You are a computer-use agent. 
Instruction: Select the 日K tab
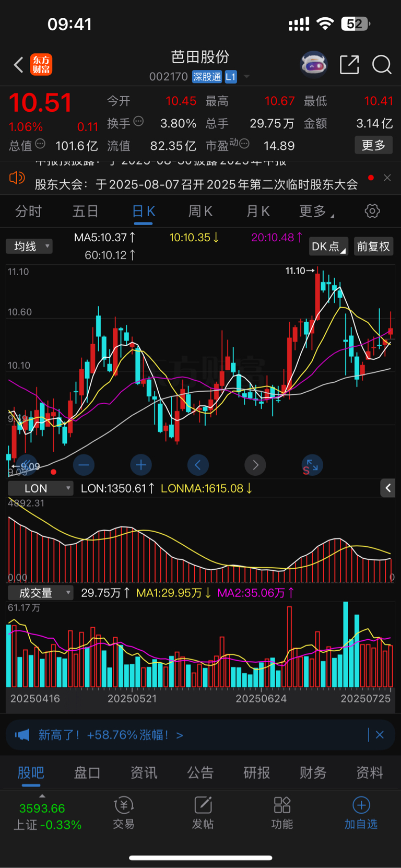[143, 211]
